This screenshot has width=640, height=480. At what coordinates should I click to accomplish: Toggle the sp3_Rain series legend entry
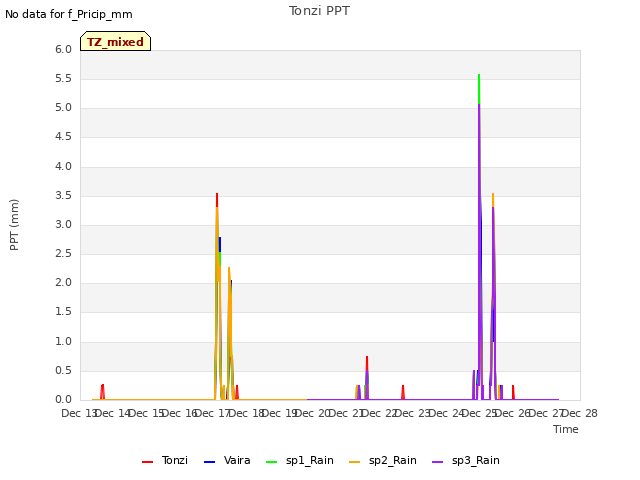[466, 460]
